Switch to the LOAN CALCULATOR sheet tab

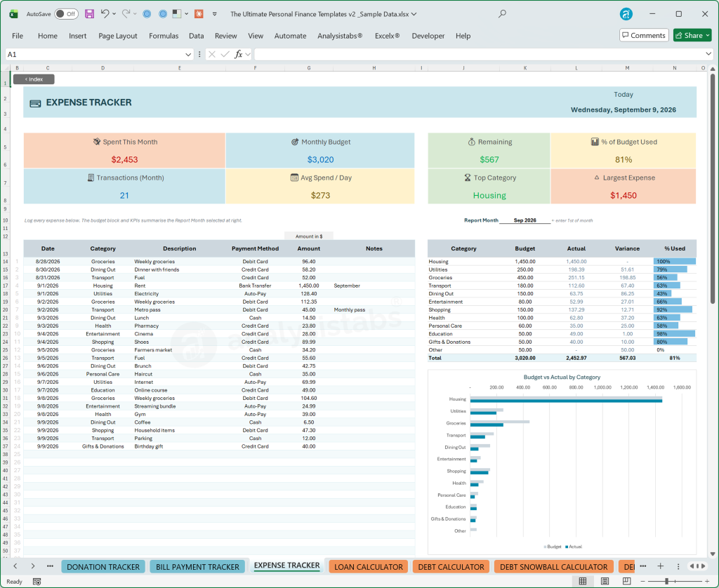pos(368,567)
